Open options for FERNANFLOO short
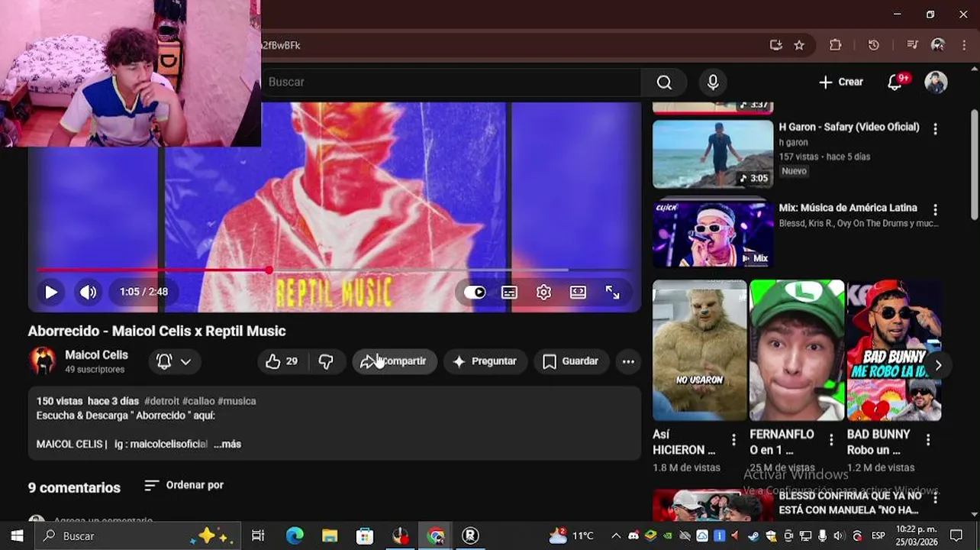Viewport: 980px width, 550px height. pyautogui.click(x=831, y=440)
